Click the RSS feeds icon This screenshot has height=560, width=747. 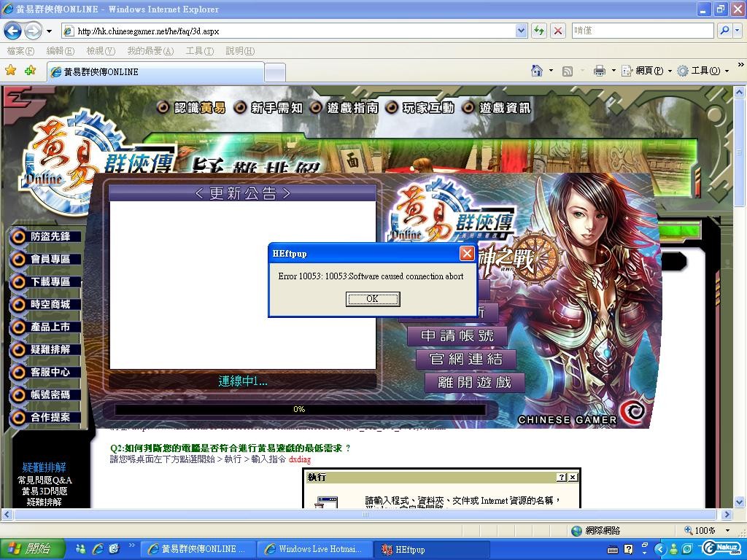point(568,71)
